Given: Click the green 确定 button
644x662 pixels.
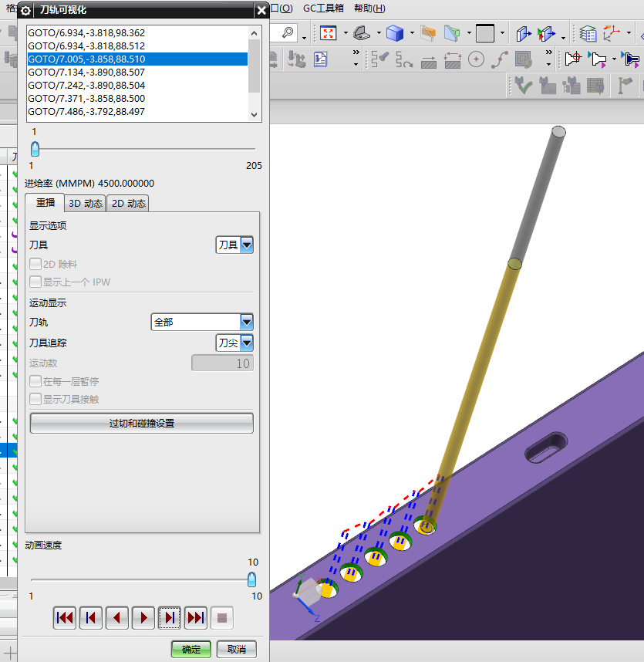Looking at the screenshot, I should (x=191, y=649).
